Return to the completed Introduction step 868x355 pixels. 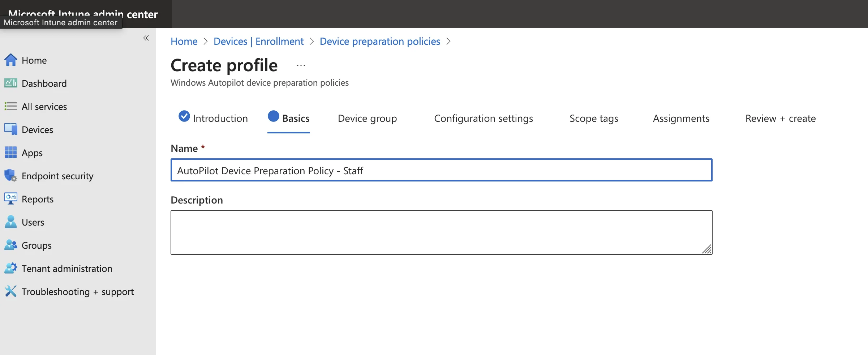click(213, 119)
